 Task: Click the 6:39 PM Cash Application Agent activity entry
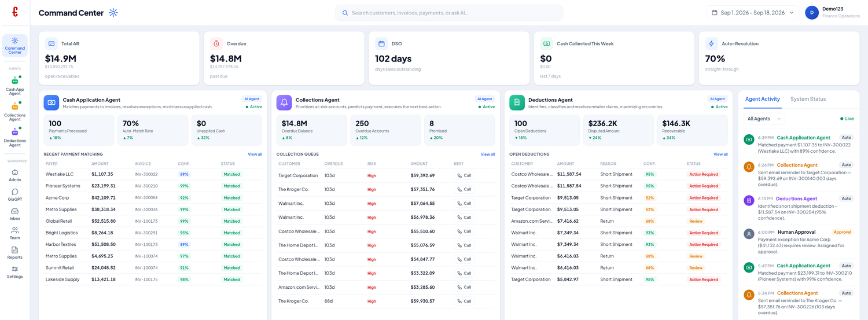tap(799, 144)
